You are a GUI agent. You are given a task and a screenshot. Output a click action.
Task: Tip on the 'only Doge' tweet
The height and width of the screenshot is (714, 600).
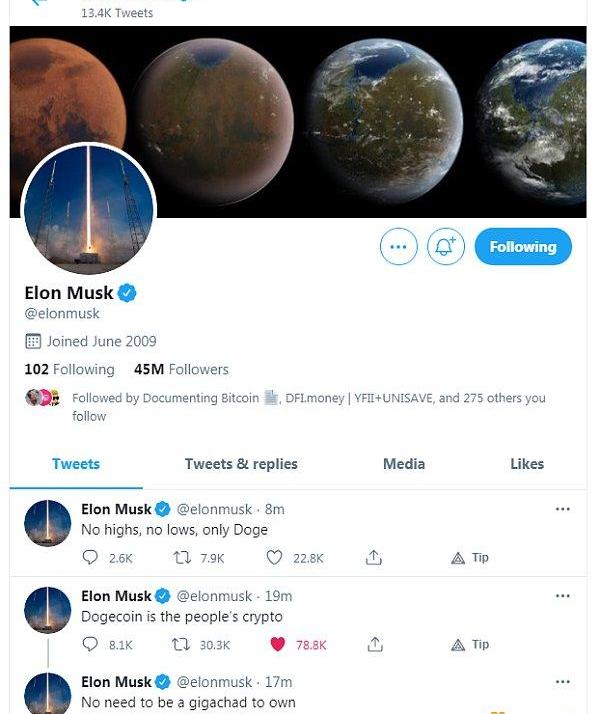(x=470, y=558)
